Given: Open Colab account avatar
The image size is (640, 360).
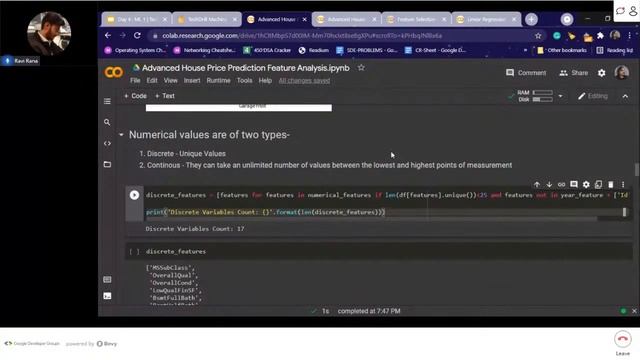Looking at the screenshot, I should pyautogui.click(x=622, y=73).
